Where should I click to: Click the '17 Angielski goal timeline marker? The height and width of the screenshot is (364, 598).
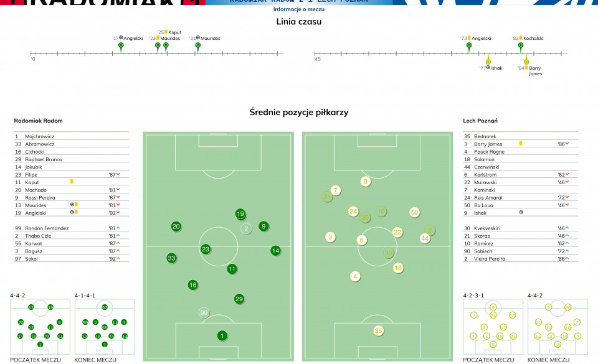coord(121,47)
